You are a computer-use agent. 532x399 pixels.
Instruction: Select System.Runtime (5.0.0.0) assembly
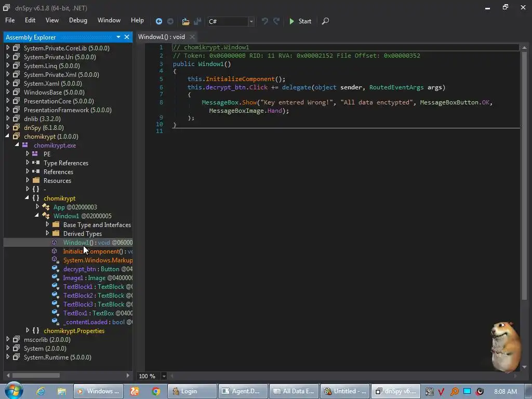tap(57, 357)
